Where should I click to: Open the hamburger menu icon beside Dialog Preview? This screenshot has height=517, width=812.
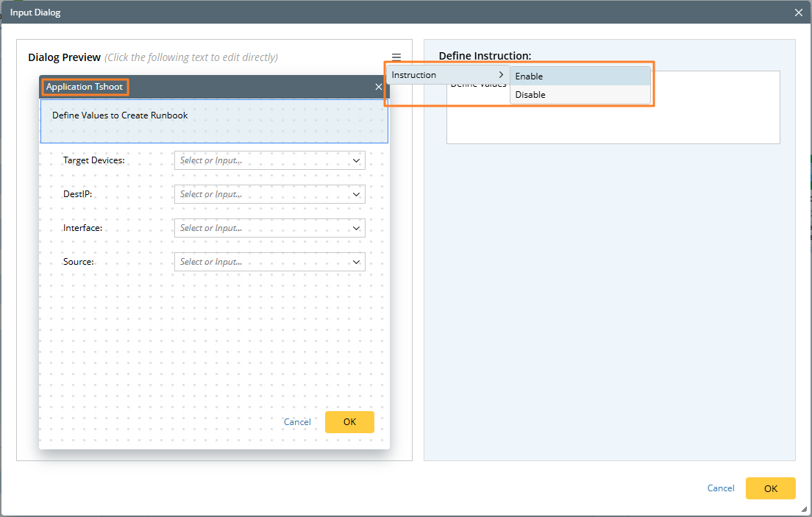pyautogui.click(x=396, y=57)
